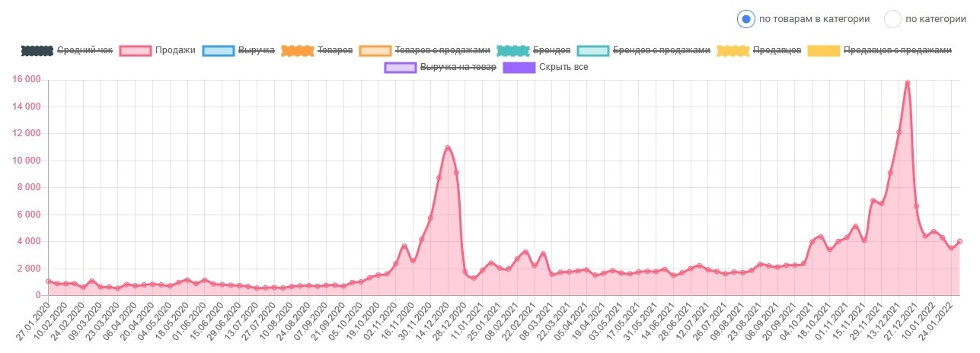Click 'Товаров с продажами' legend swatch
Screen dimensions: 980x353
pyautogui.click(x=375, y=50)
